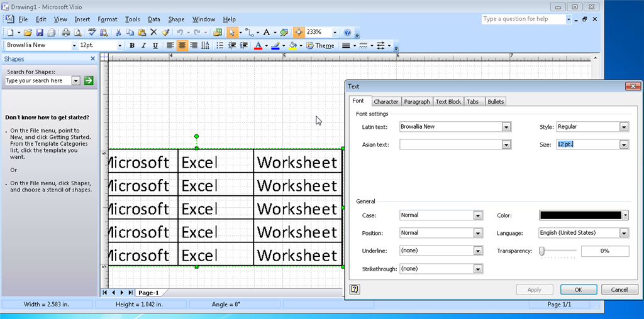Toggle Underline formatting

(x=155, y=45)
